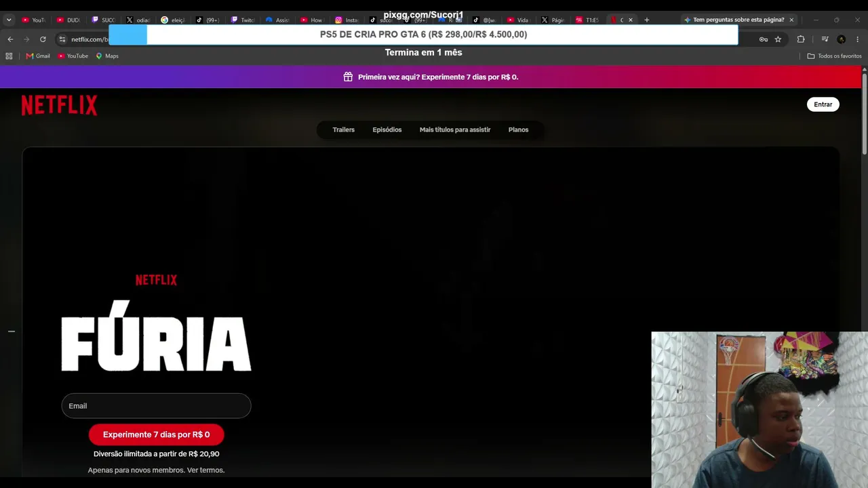Click 'Experimente 7 dias por R$ 0' button
This screenshot has height=488, width=868.
(156, 434)
